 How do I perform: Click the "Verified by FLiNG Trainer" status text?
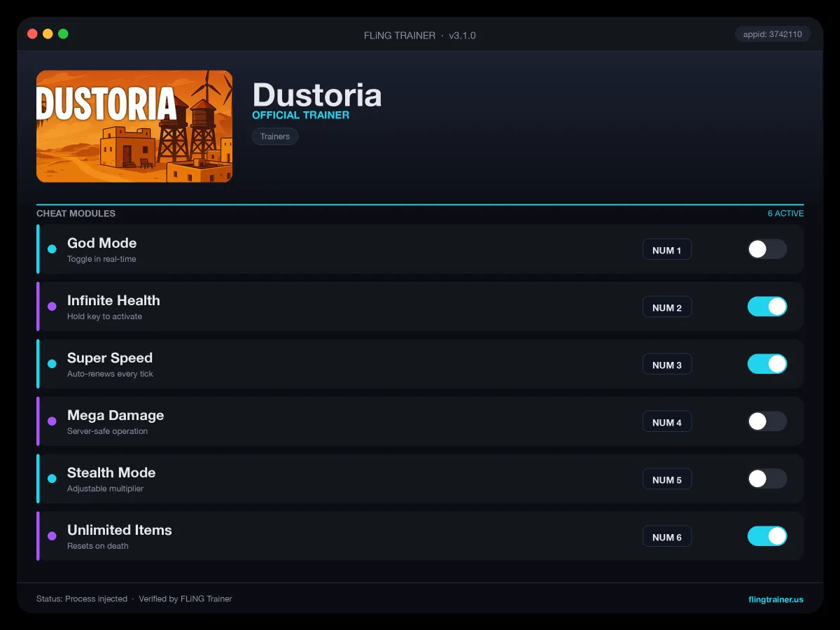185,599
